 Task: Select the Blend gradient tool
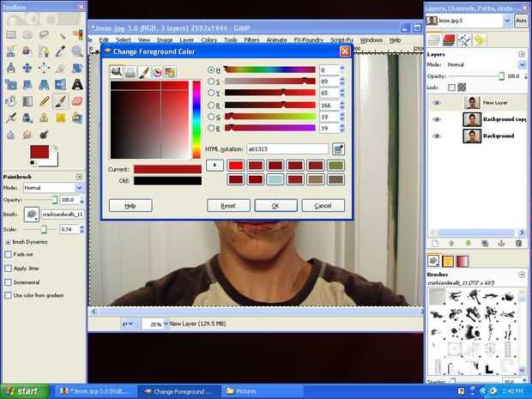[27, 101]
